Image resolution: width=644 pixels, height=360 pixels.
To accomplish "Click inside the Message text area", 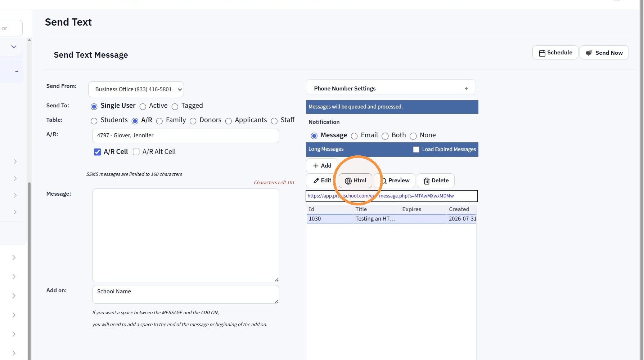I will [x=186, y=235].
